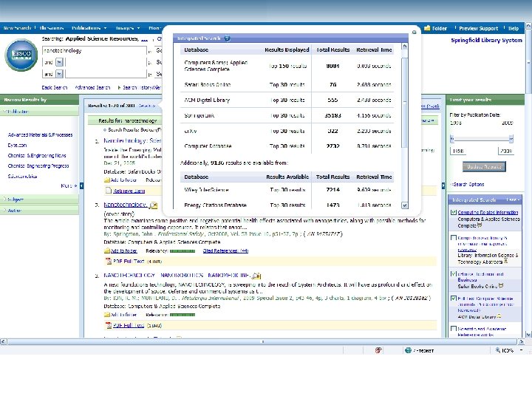532x399 pixels.
Task: Open Thesaurus from the top menu
Action: pos(51,28)
